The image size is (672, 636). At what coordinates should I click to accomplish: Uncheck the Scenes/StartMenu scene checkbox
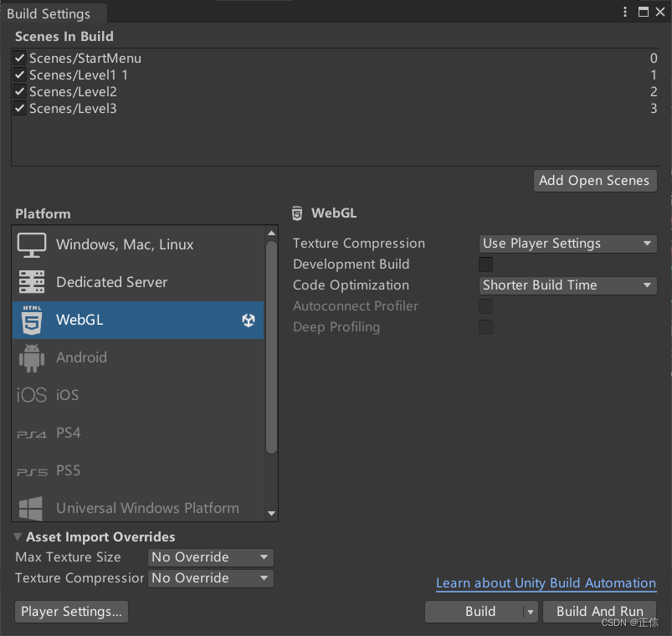(20, 59)
